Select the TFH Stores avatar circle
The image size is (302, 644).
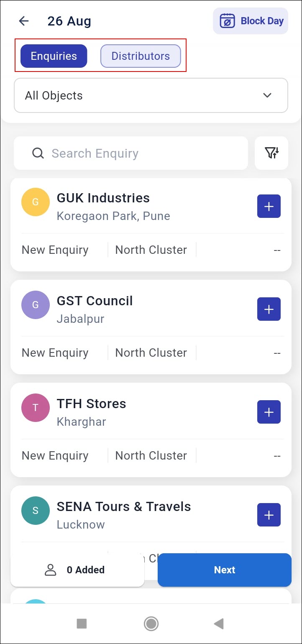pos(36,408)
